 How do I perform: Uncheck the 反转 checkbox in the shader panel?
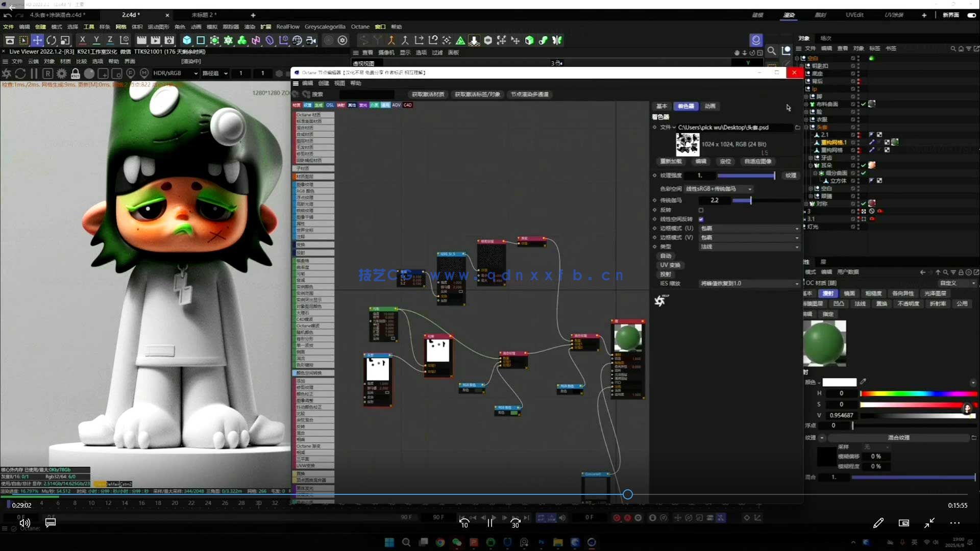tap(701, 210)
